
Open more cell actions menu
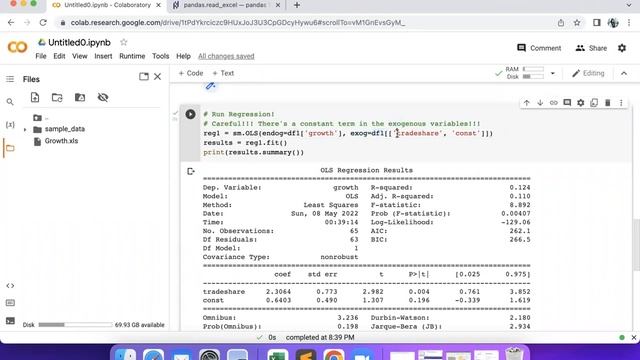[621, 103]
